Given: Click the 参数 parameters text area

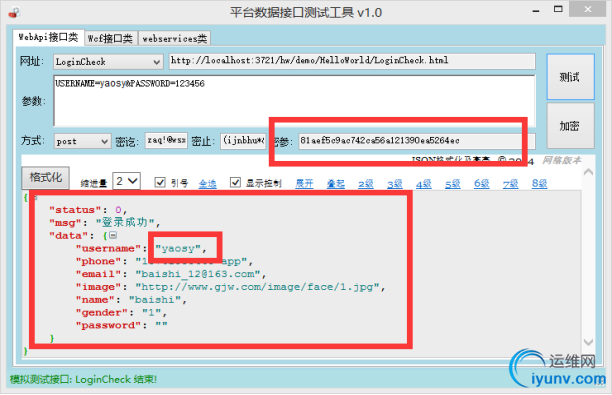Looking at the screenshot, I should (x=294, y=101).
